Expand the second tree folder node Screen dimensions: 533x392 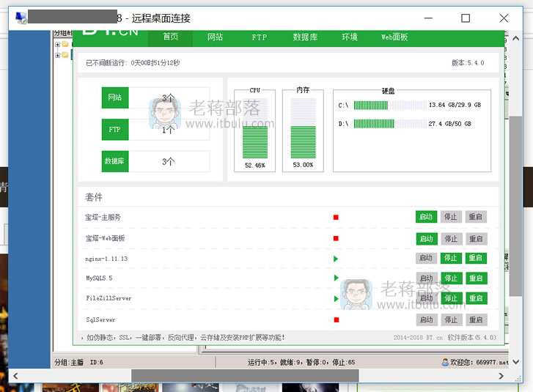pyautogui.click(x=57, y=55)
